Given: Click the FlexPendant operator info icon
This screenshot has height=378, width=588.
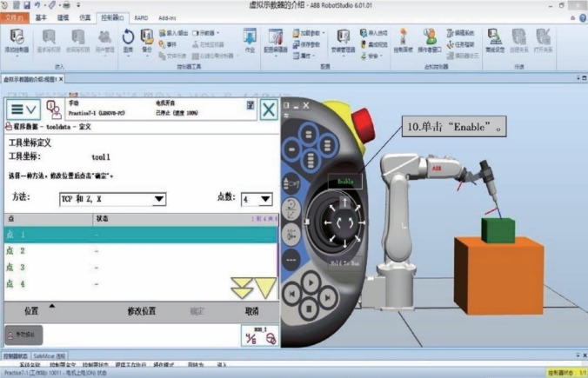Looking at the screenshot, I should pos(54,109).
